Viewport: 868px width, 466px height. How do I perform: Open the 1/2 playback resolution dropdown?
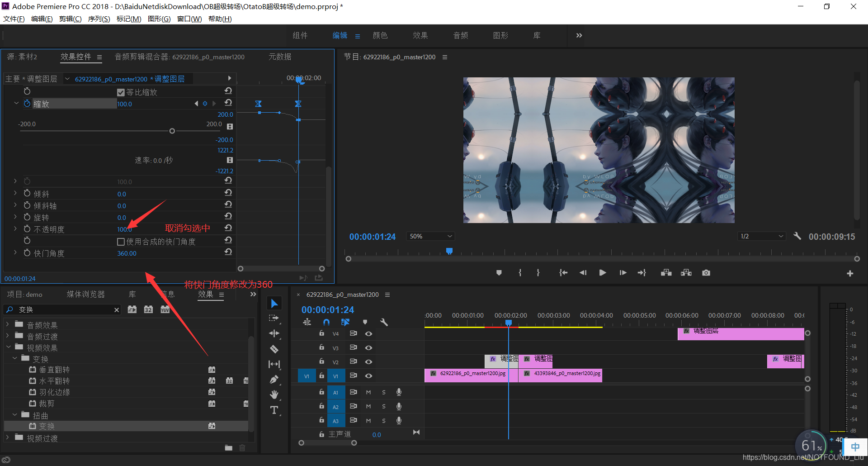click(x=762, y=236)
